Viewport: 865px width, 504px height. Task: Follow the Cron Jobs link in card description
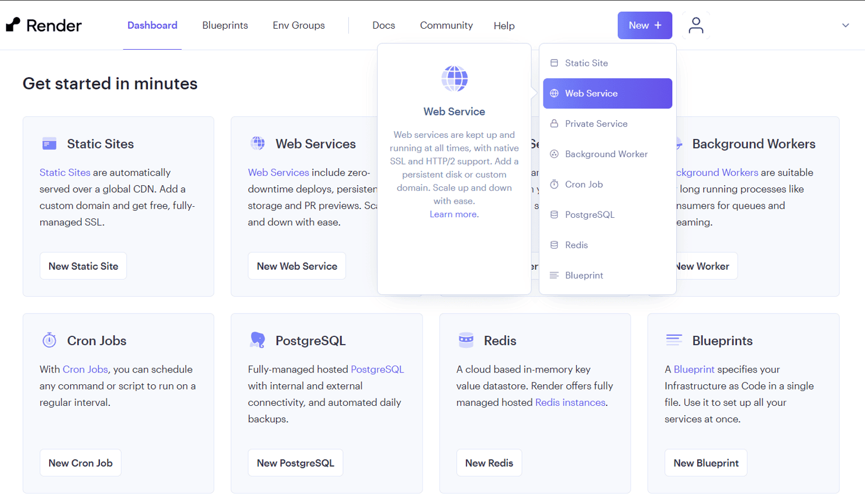coord(85,369)
